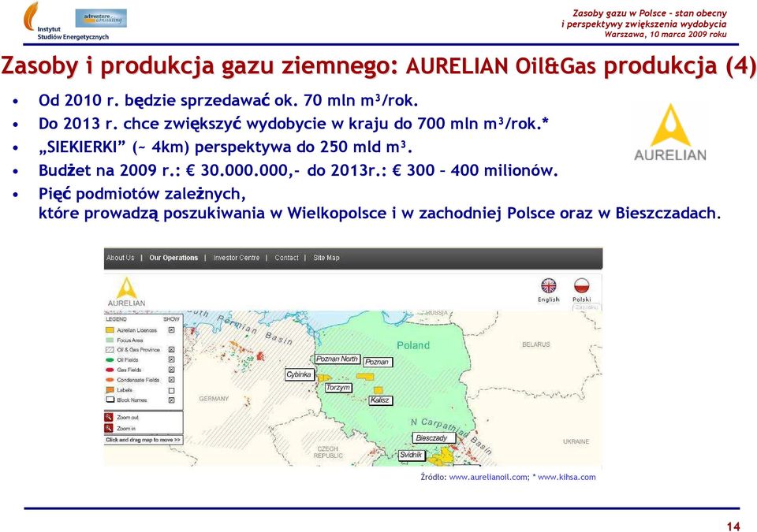
Task: Click the Kalisz block label
Action: [x=379, y=400]
